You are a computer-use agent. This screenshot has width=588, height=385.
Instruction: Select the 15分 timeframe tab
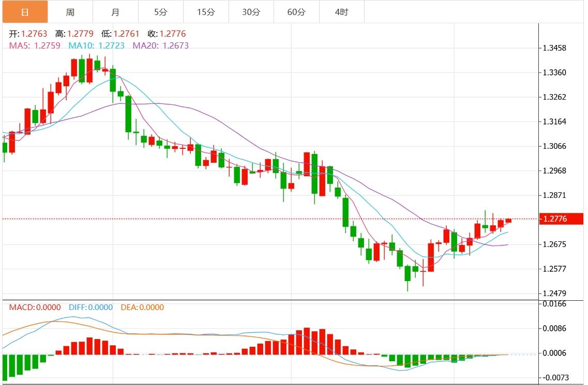click(x=206, y=12)
